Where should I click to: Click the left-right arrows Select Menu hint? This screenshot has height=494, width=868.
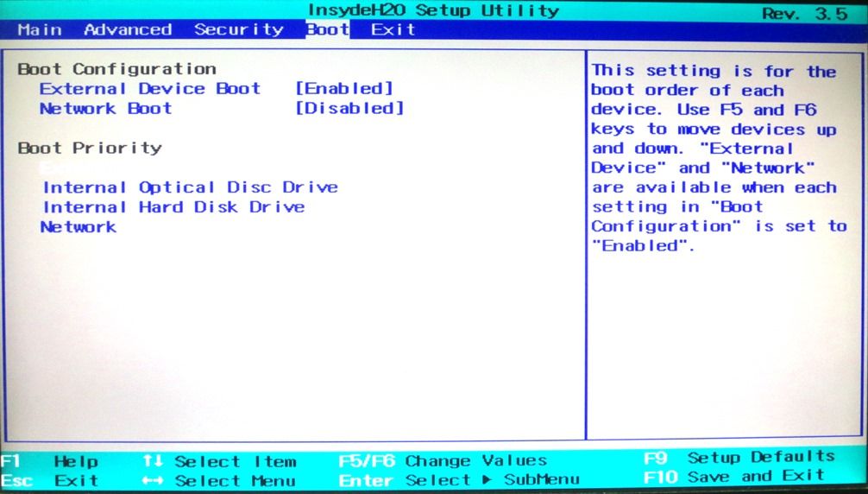click(218, 481)
